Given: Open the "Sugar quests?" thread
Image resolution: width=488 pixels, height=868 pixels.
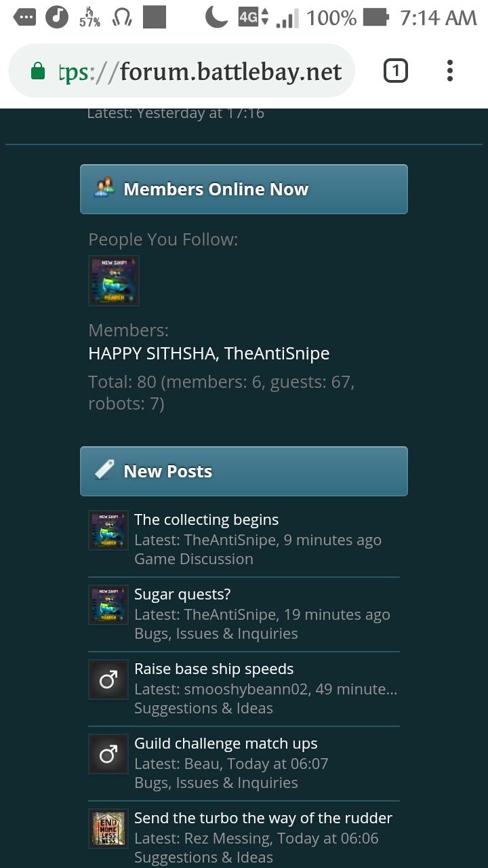Looking at the screenshot, I should pyautogui.click(x=182, y=594).
